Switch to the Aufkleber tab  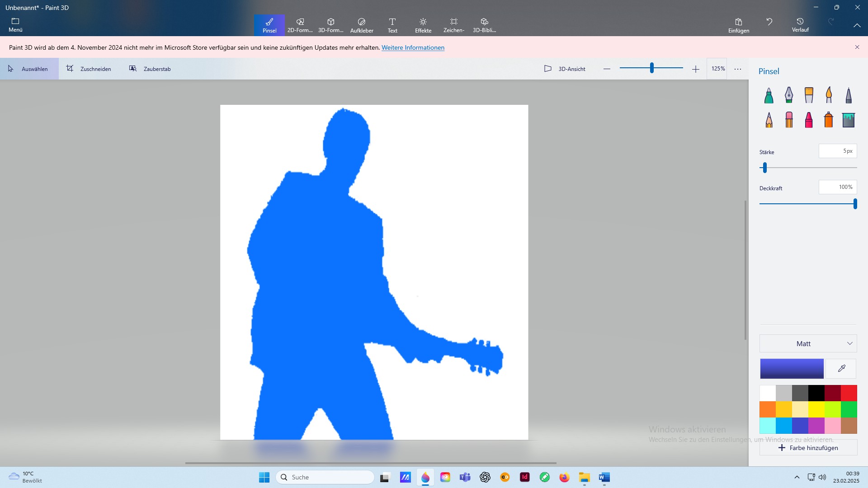362,25
